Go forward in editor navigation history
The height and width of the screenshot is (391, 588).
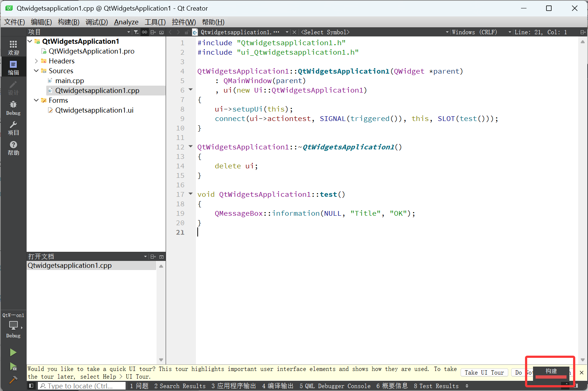(x=178, y=32)
